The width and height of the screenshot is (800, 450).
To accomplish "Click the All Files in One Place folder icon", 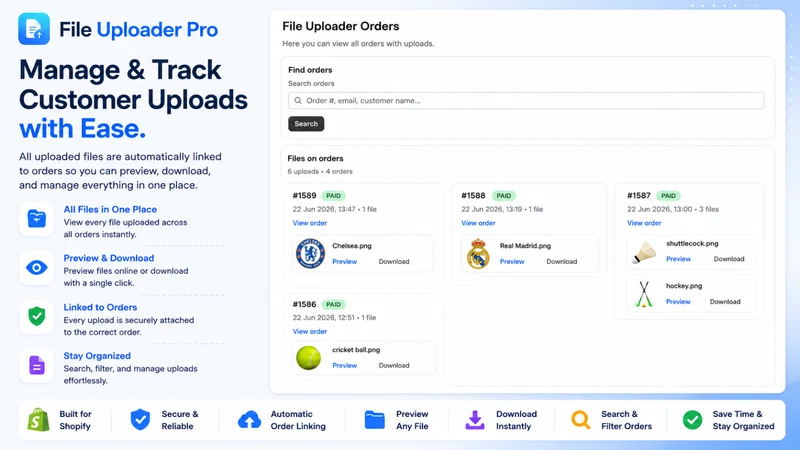I will 37,218.
